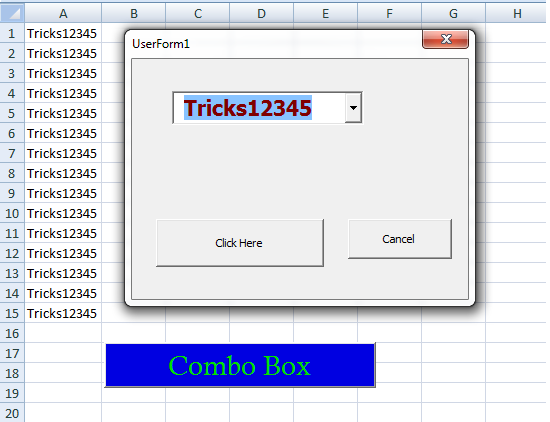This screenshot has width=550, height=422.
Task: Select row 10 header
Action: click(12, 213)
